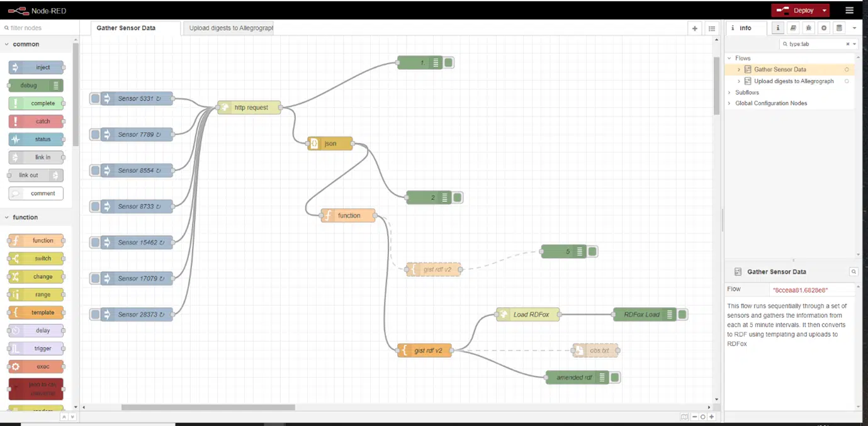Select the catch palette node
Screen dimensions: 868x426
pos(36,121)
